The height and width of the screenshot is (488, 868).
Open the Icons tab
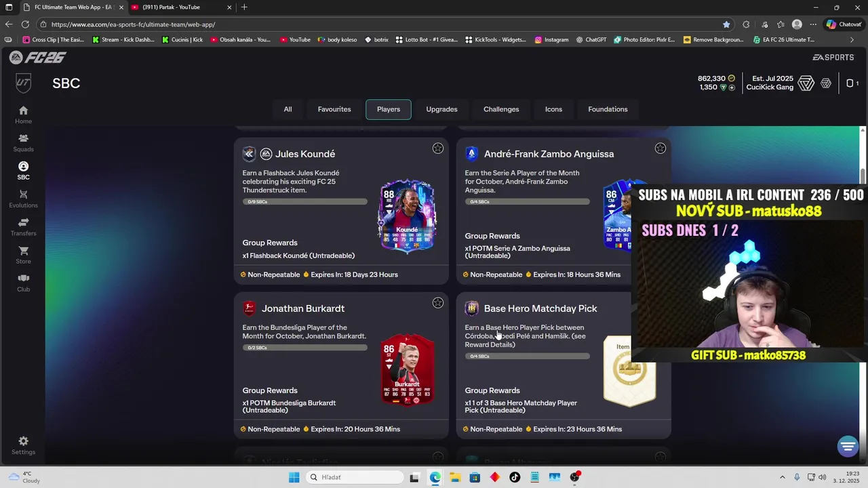pos(553,109)
